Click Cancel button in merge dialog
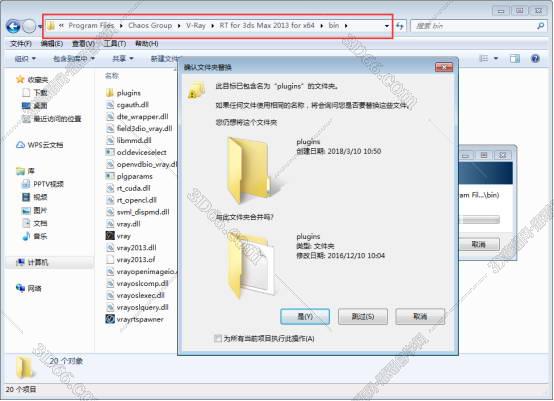Image resolution: width=554 pixels, height=401 pixels. point(420,316)
